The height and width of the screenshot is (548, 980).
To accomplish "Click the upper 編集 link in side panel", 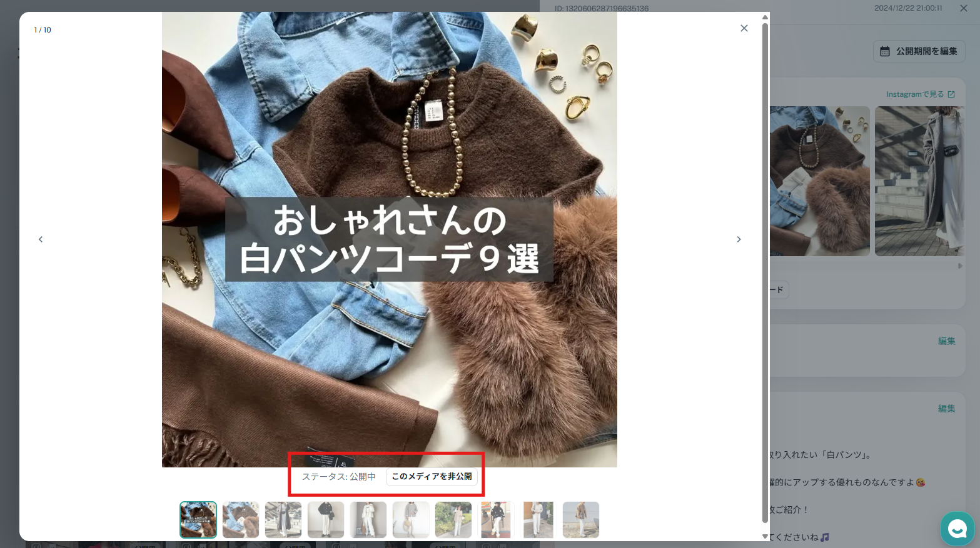I will 946,341.
